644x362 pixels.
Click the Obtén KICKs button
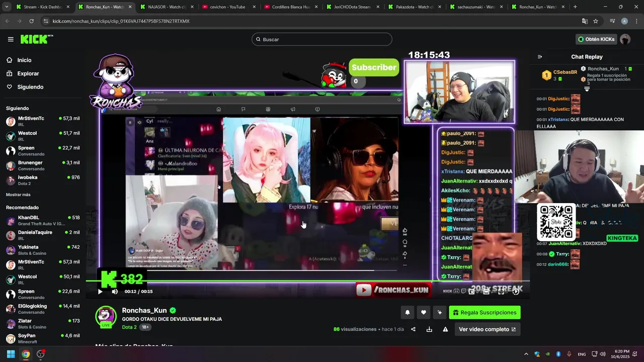point(596,39)
